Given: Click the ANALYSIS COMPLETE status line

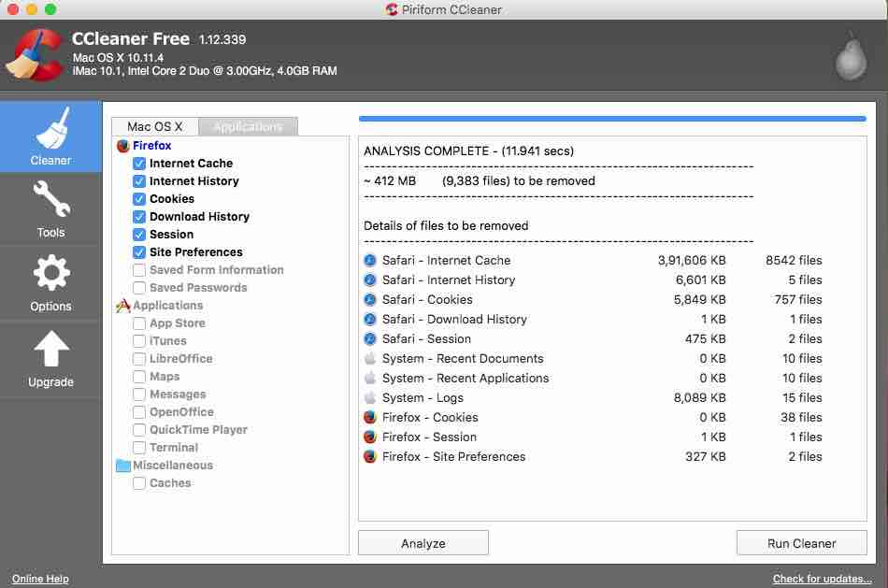Looking at the screenshot, I should 469,151.
